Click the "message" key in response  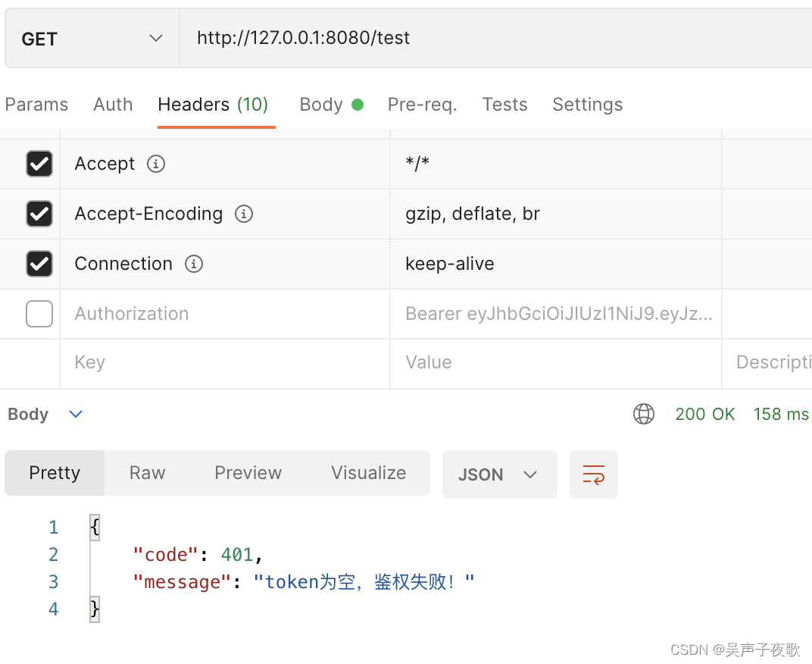pyautogui.click(x=182, y=582)
